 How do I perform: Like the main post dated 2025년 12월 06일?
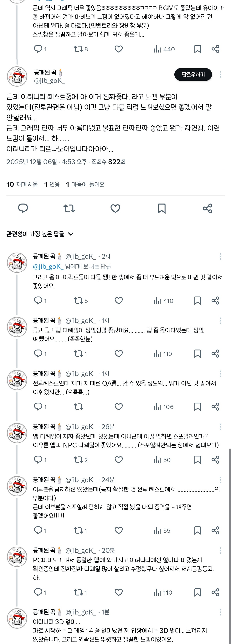115,208
